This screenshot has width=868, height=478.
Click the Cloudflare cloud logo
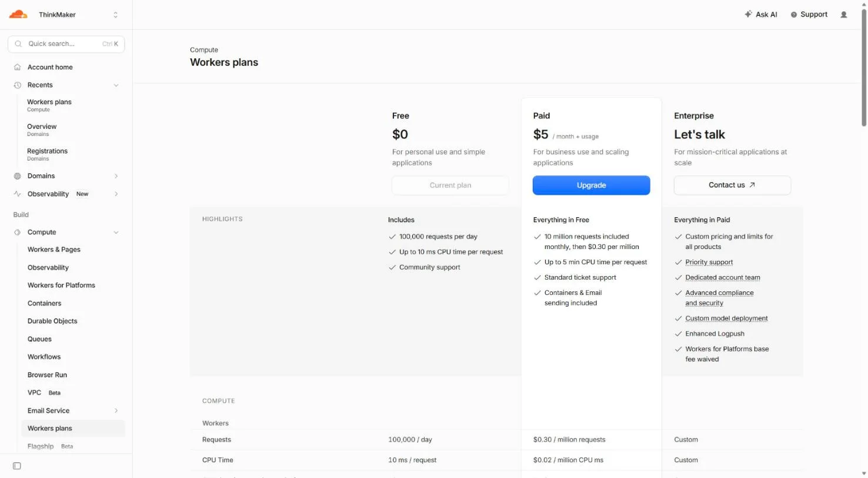pos(18,14)
